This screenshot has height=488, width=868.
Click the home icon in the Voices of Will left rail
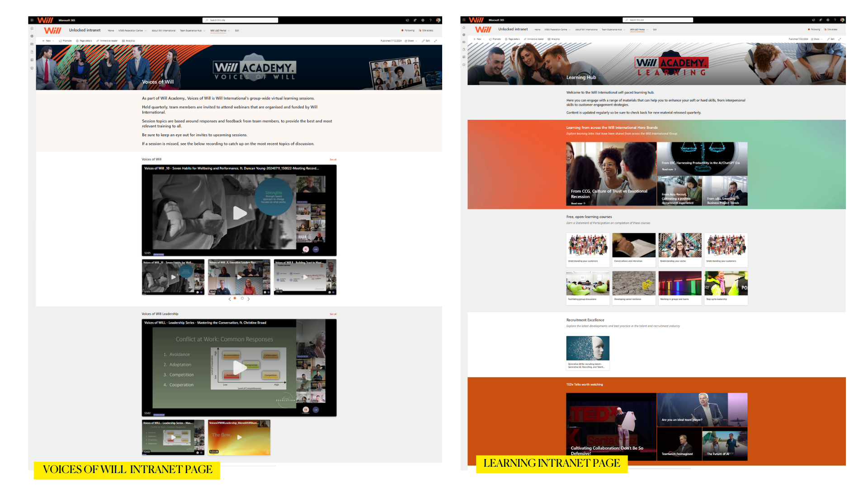point(32,28)
